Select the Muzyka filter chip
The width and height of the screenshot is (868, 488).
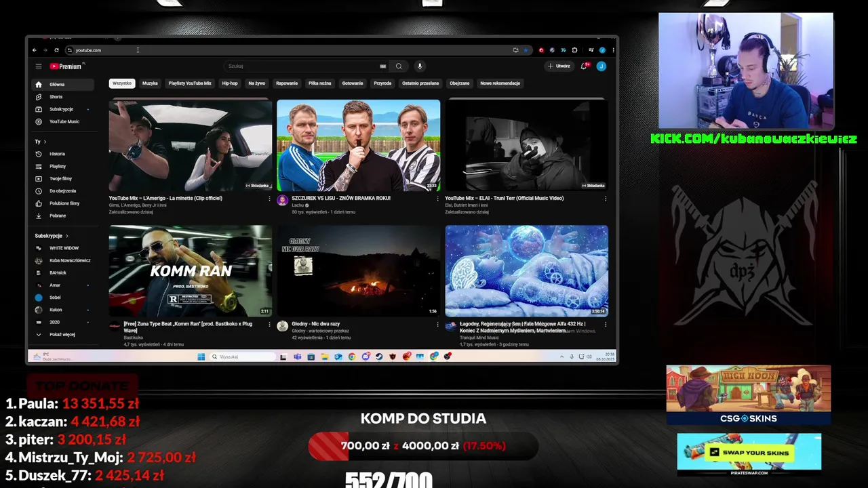click(150, 83)
